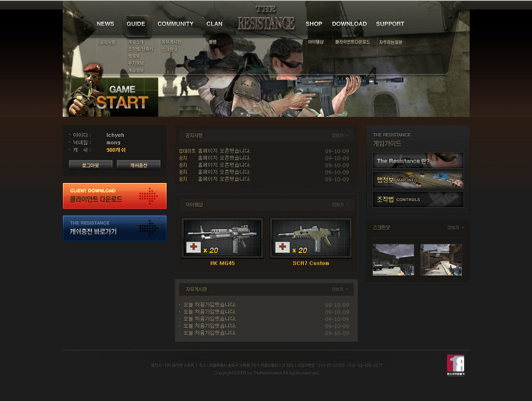Image resolution: width=532 pixels, height=401 pixels.
Task: Click the 캐쉬충전 cash charge button
Action: (x=139, y=165)
